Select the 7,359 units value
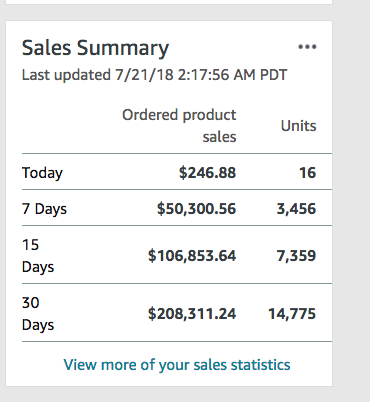The image size is (370, 402). [296, 256]
